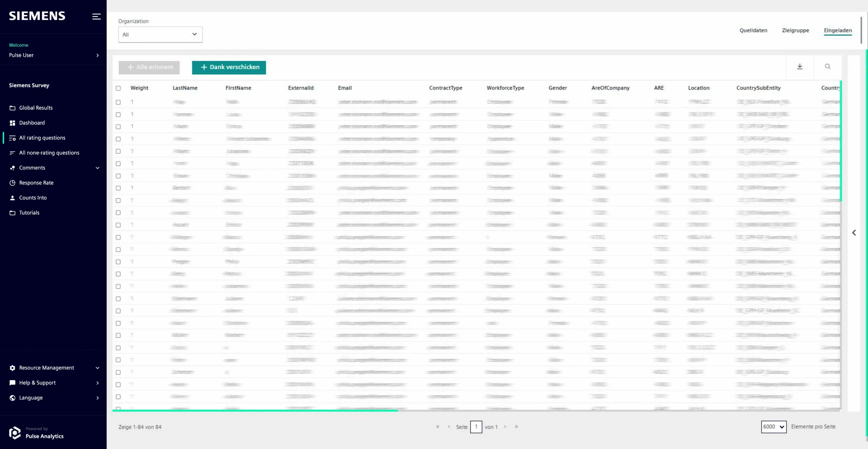Tick the checkbox for the Albert Johannes row
The height and width of the screenshot is (449, 868).
tap(118, 151)
